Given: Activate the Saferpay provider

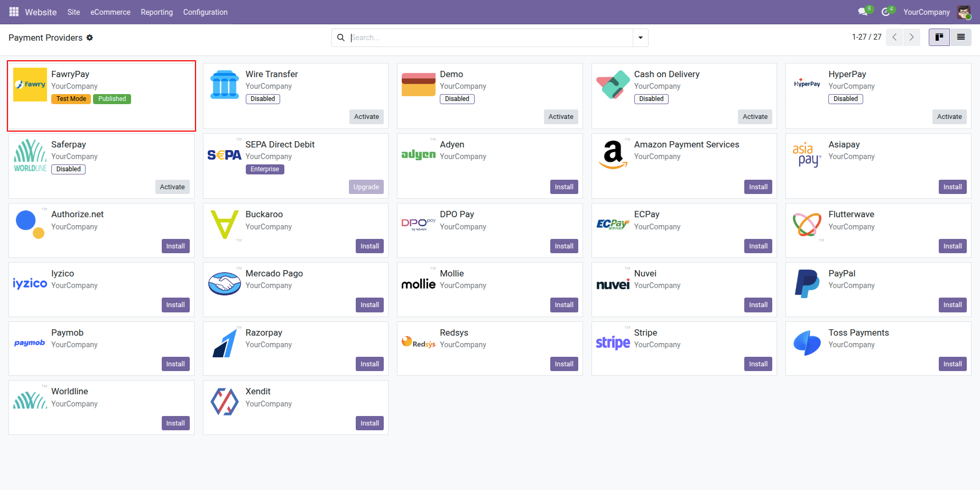Looking at the screenshot, I should pos(172,187).
